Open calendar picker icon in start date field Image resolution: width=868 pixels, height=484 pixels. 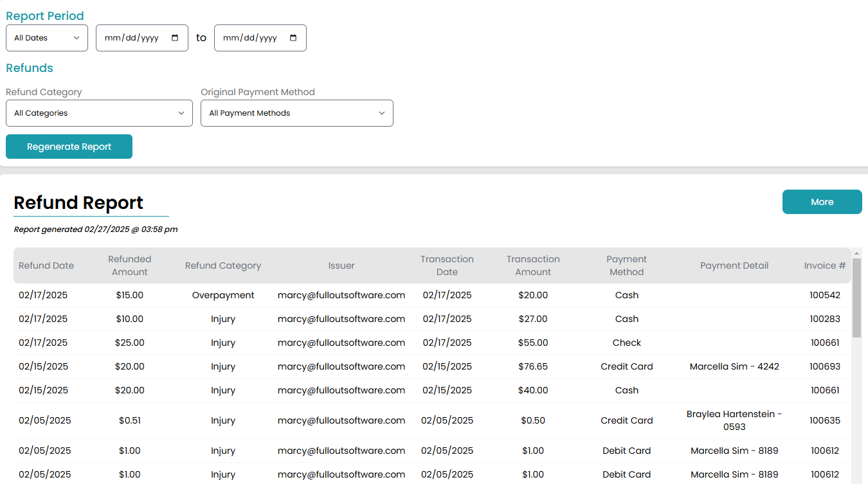[x=175, y=38]
